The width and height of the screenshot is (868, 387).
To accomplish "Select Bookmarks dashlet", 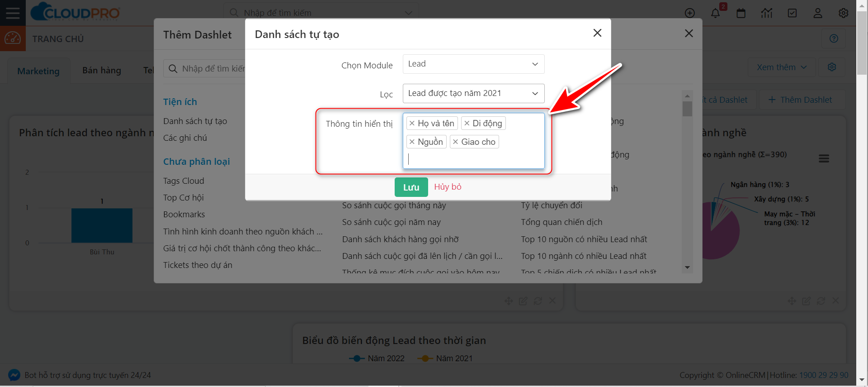I will pyautogui.click(x=184, y=214).
